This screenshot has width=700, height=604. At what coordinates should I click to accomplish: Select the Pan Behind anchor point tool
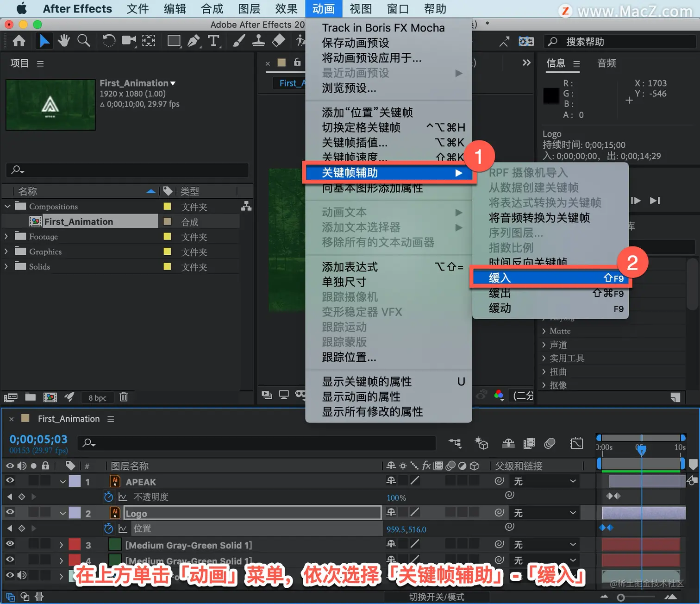point(149,41)
